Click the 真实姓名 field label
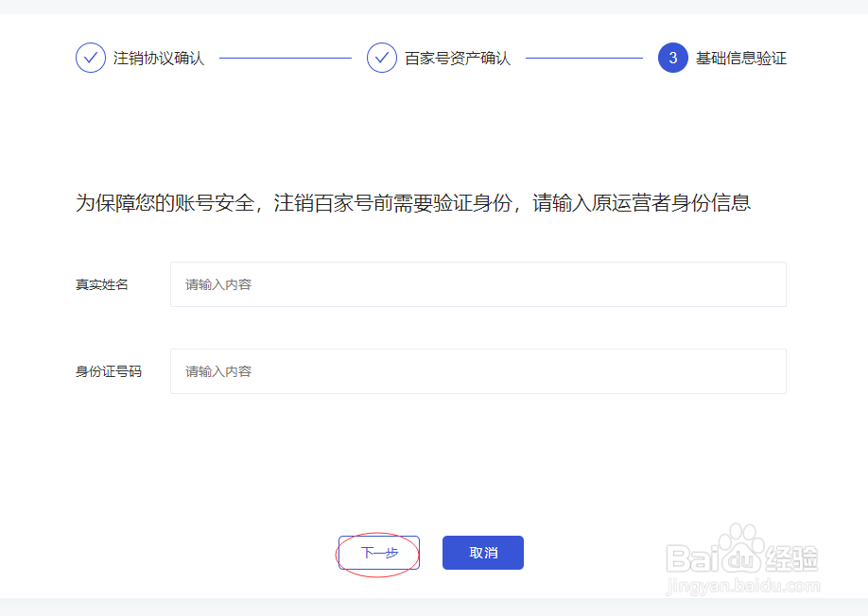Viewport: 868px width, 616px height. 102,284
